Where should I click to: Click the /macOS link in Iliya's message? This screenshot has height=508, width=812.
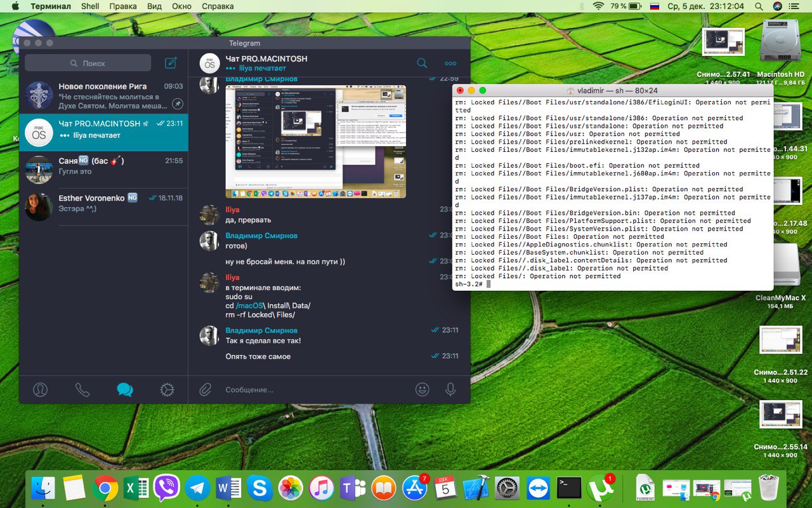[249, 305]
